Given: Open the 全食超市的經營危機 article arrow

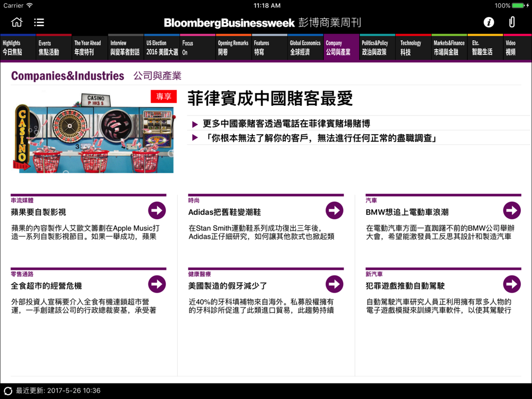Looking at the screenshot, I should (x=157, y=284).
